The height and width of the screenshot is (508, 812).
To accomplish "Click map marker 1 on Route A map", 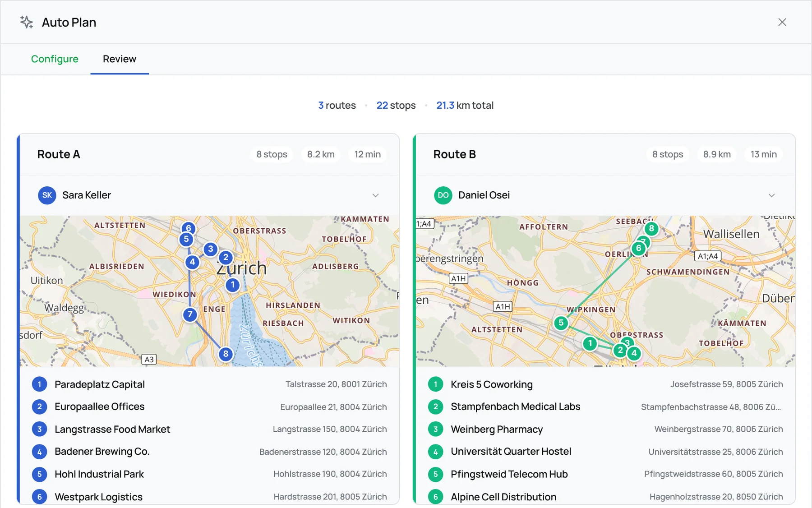I will point(232,285).
